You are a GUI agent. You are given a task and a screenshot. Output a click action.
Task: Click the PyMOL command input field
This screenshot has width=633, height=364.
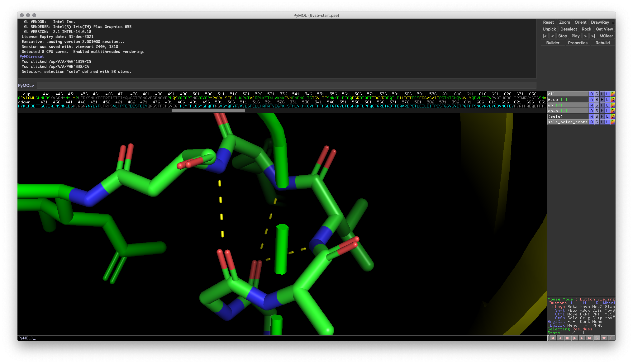pos(286,85)
